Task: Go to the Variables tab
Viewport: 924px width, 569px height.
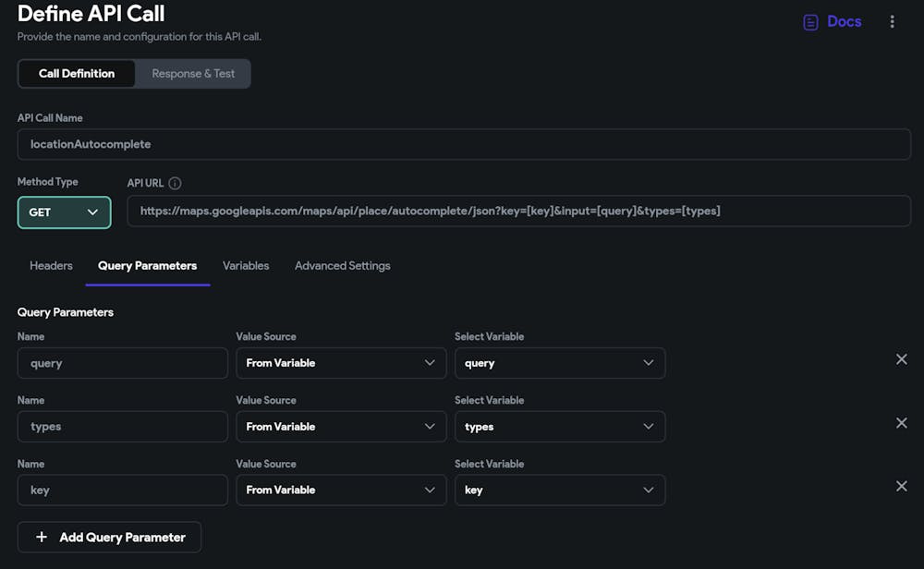Action: tap(246, 266)
